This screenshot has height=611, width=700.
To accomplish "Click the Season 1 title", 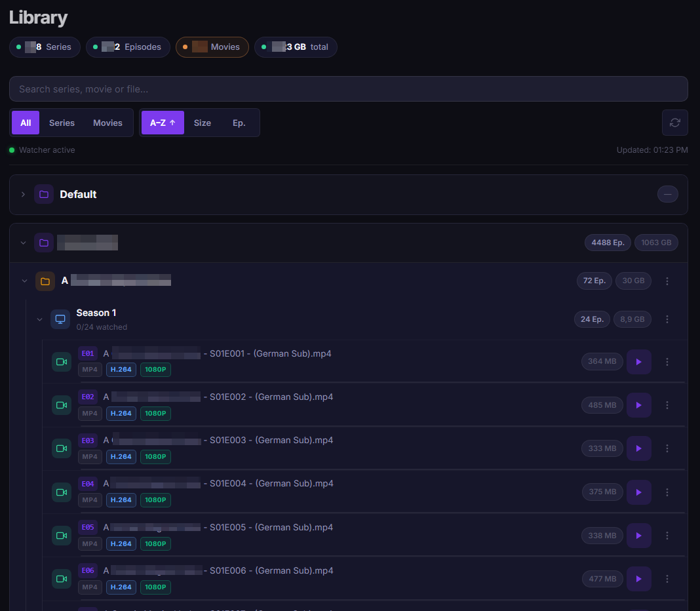I will click(96, 313).
